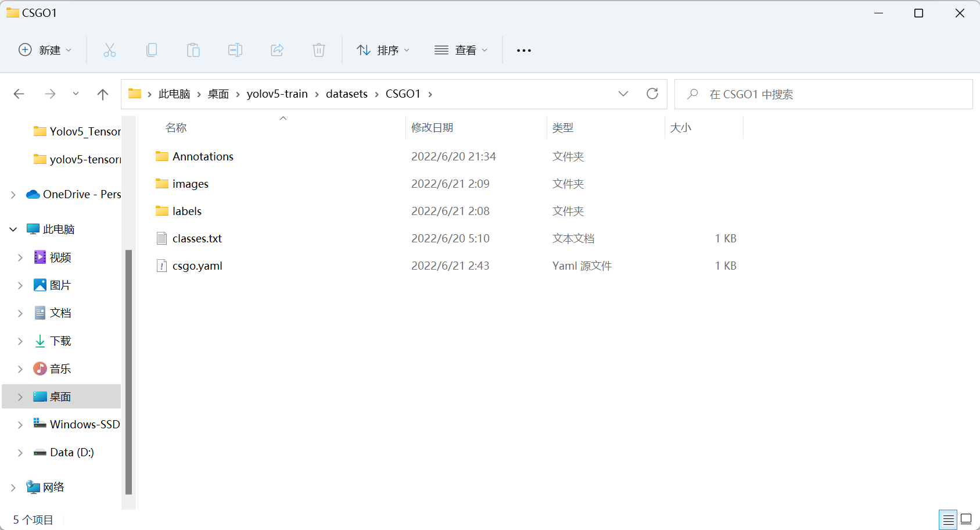The width and height of the screenshot is (980, 530).
Task: Refresh the CSGO1 folder view
Action: [652, 94]
